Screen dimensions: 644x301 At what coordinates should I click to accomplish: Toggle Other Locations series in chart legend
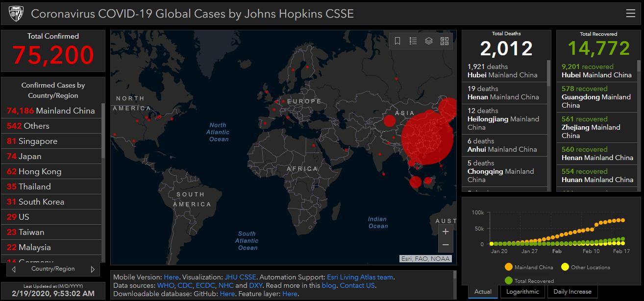(x=586, y=267)
